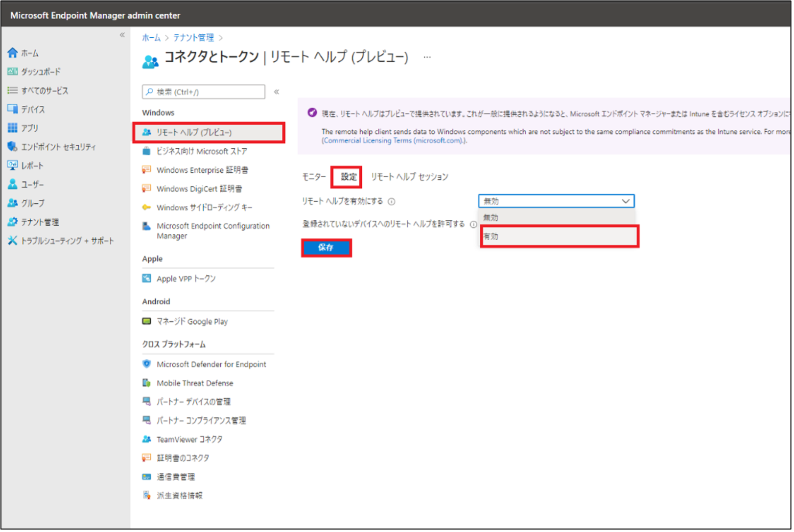Viewport: 794px width, 532px height.
Task: Select エンドポイント セキュリティ shield icon
Action: click(x=13, y=147)
